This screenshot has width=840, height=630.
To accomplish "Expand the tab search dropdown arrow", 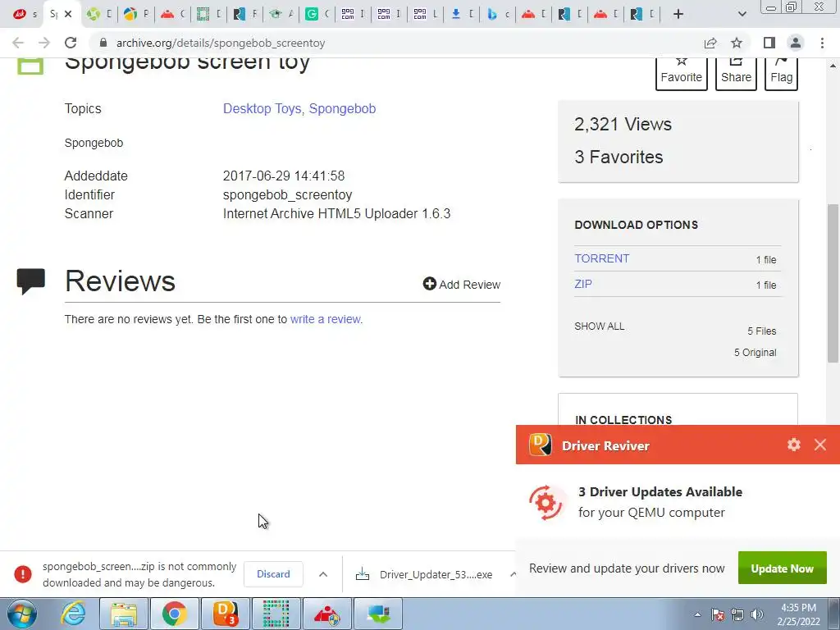I will point(742,14).
